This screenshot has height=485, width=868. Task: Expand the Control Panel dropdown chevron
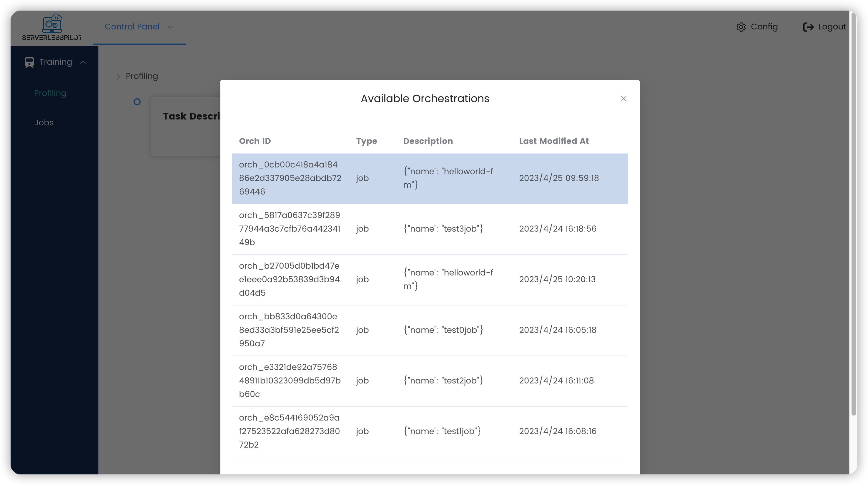click(x=170, y=27)
